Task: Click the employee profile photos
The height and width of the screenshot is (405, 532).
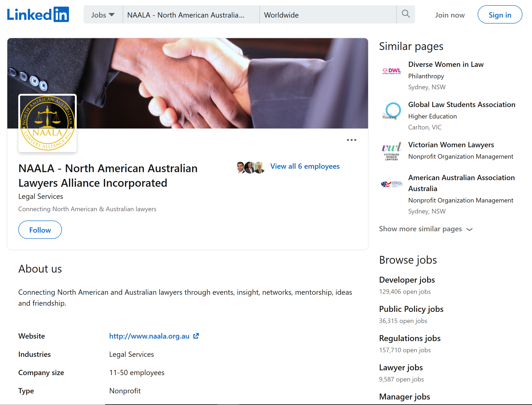Action: (x=251, y=167)
